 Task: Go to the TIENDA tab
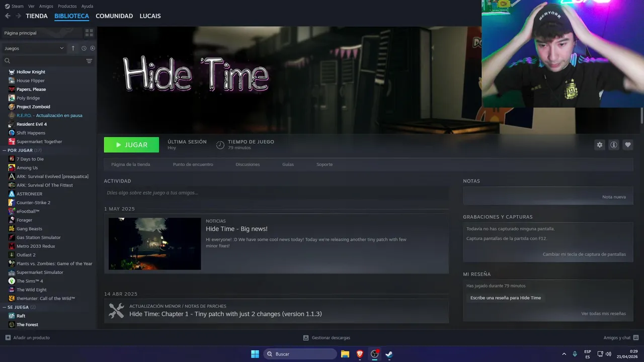click(37, 16)
